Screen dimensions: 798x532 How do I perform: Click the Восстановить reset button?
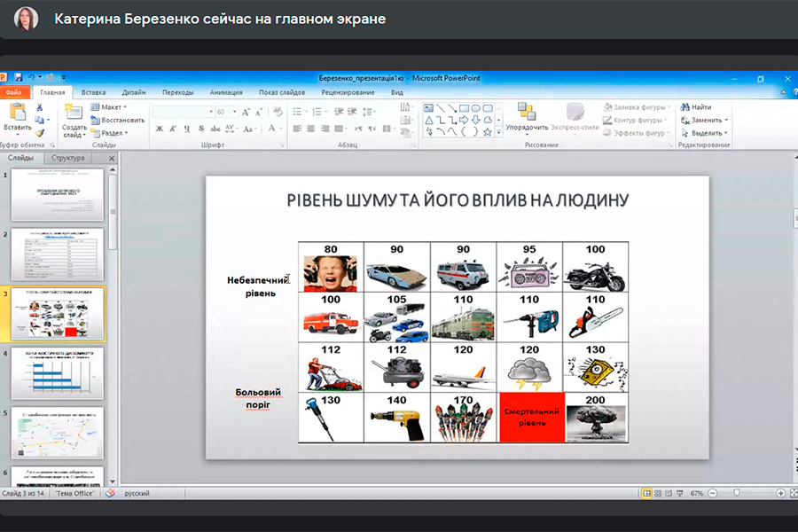118,120
